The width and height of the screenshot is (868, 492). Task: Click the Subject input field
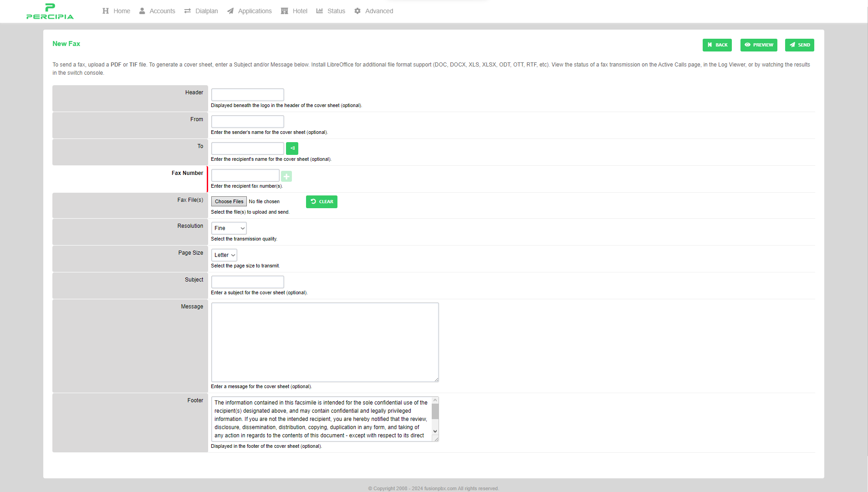(248, 282)
